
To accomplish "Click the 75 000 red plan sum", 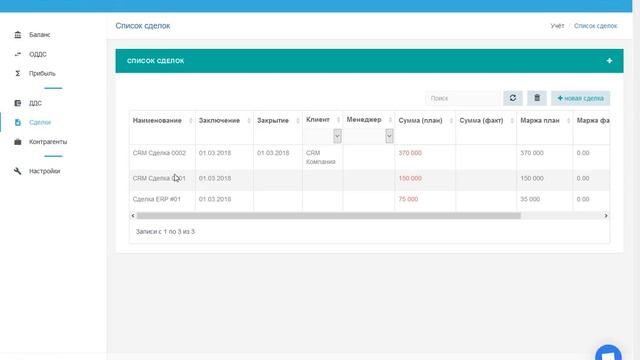I will click(x=408, y=199).
